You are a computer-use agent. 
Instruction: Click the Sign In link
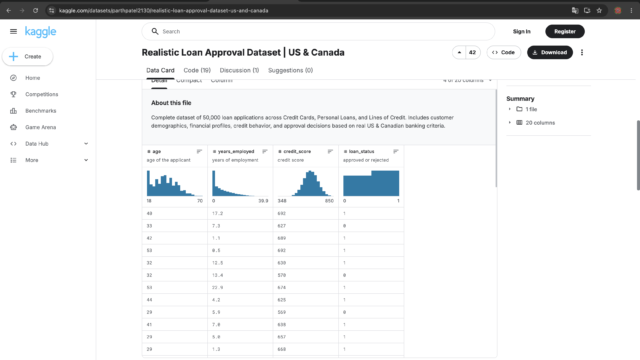pyautogui.click(x=522, y=31)
